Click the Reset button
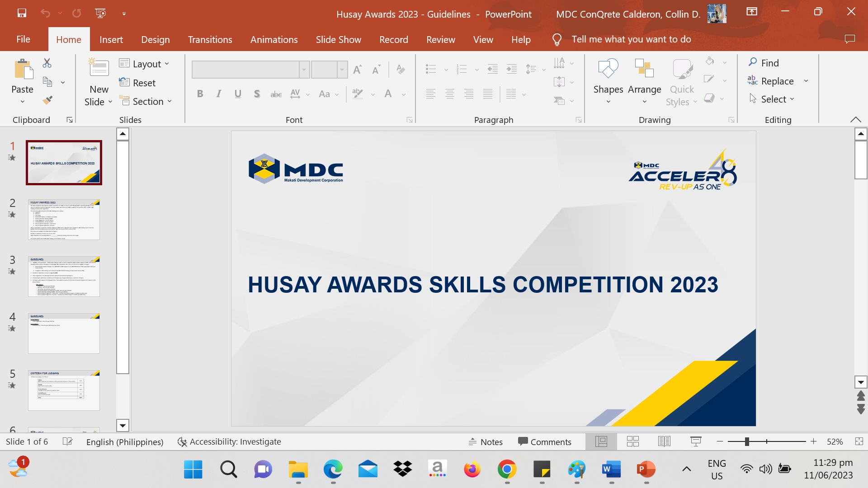 coord(137,83)
